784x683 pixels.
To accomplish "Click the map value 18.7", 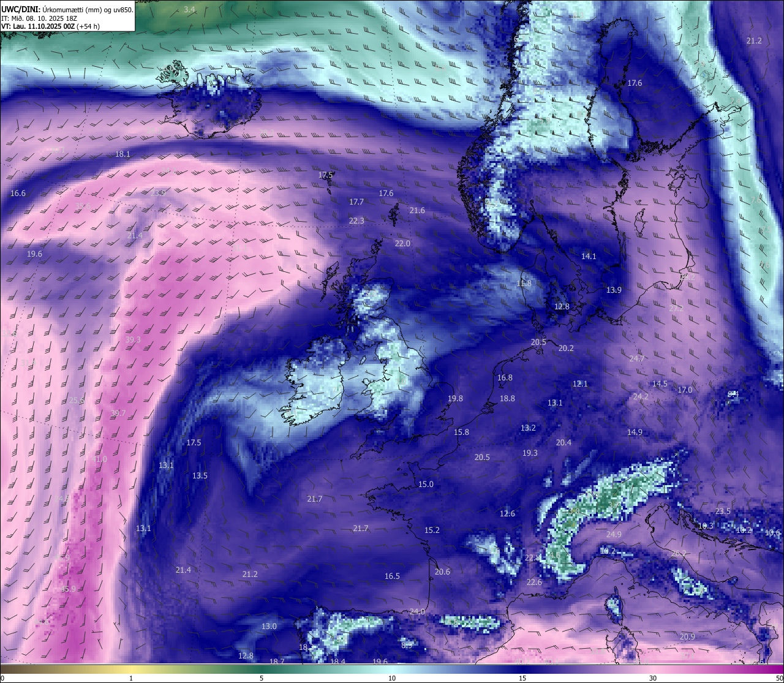I will click(x=277, y=662).
